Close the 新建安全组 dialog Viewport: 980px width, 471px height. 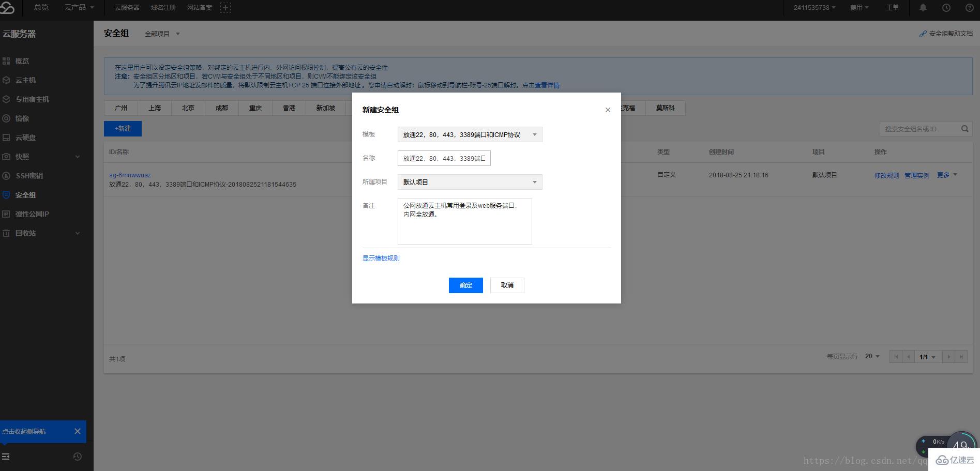(608, 110)
